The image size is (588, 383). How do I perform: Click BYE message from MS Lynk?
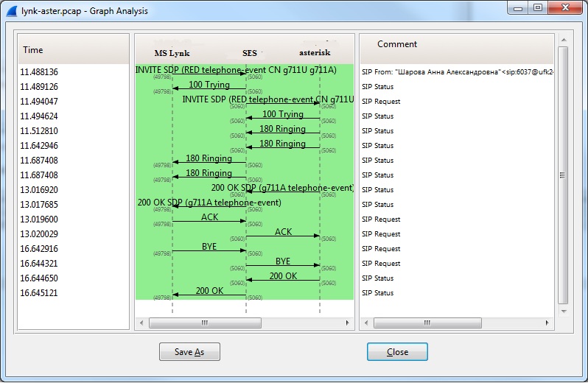[x=209, y=247]
